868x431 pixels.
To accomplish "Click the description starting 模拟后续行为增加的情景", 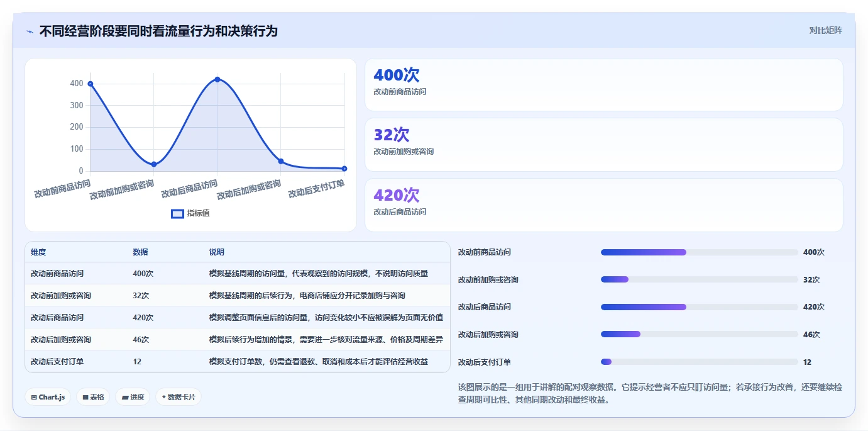I will click(326, 340).
